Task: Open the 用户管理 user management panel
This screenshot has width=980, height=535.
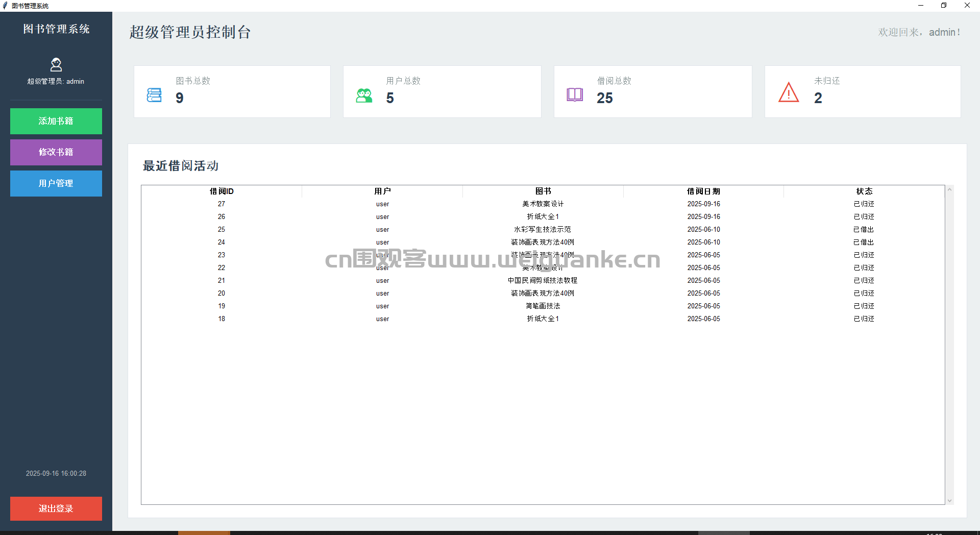Action: pos(56,183)
